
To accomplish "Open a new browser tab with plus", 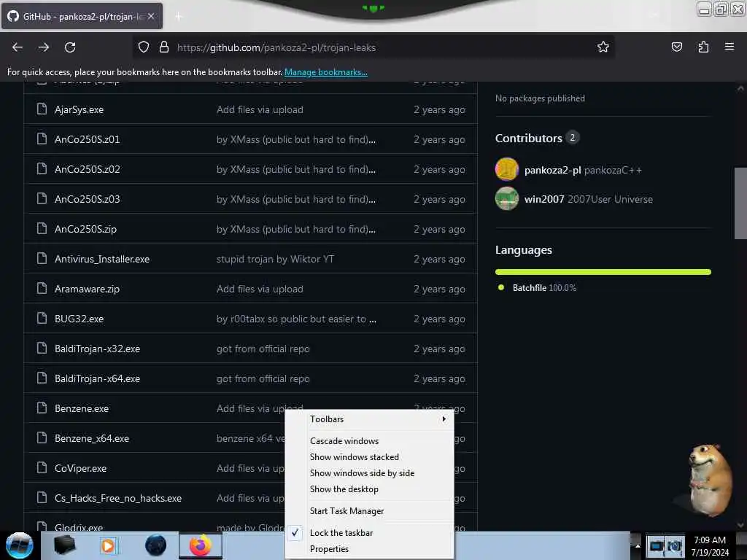I will 179,17.
